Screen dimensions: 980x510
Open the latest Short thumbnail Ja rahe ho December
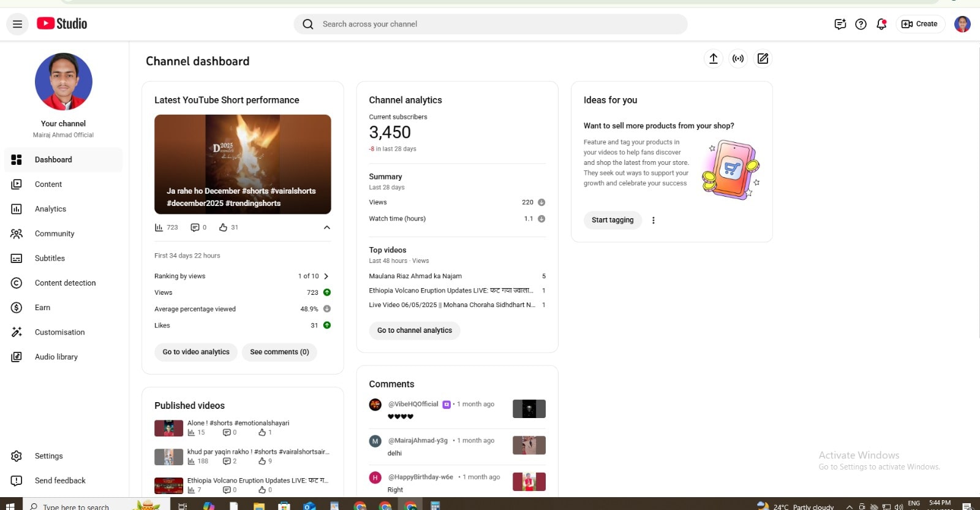pyautogui.click(x=243, y=164)
